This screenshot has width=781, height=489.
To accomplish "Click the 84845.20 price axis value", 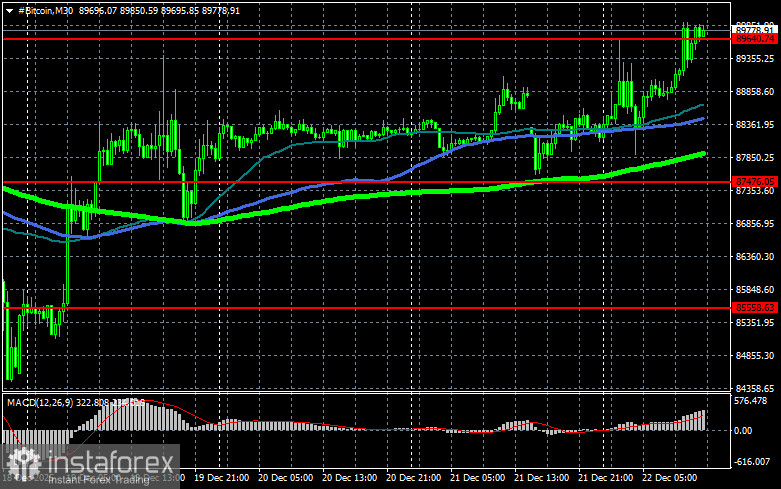I will tap(756, 356).
